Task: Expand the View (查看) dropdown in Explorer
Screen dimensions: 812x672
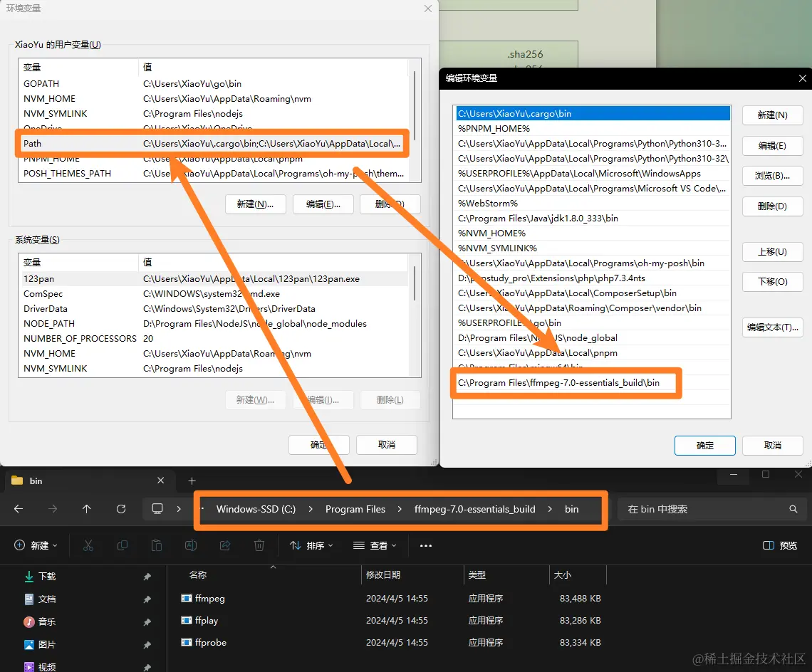Action: 375,545
